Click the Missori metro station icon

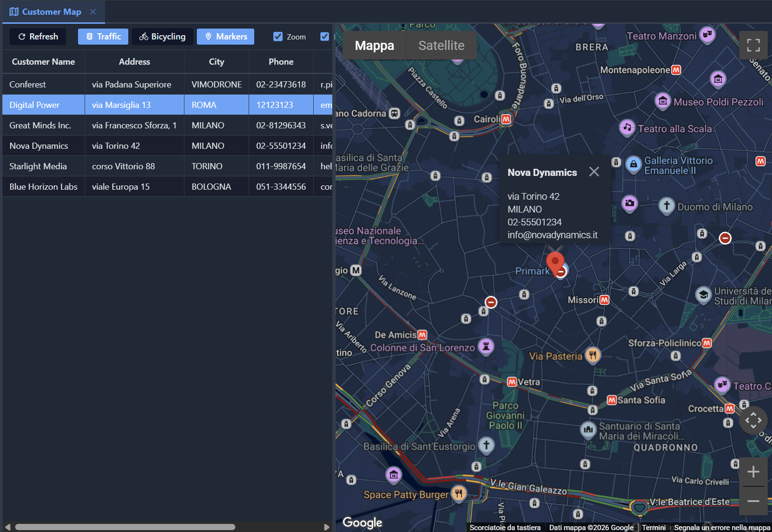coord(605,300)
